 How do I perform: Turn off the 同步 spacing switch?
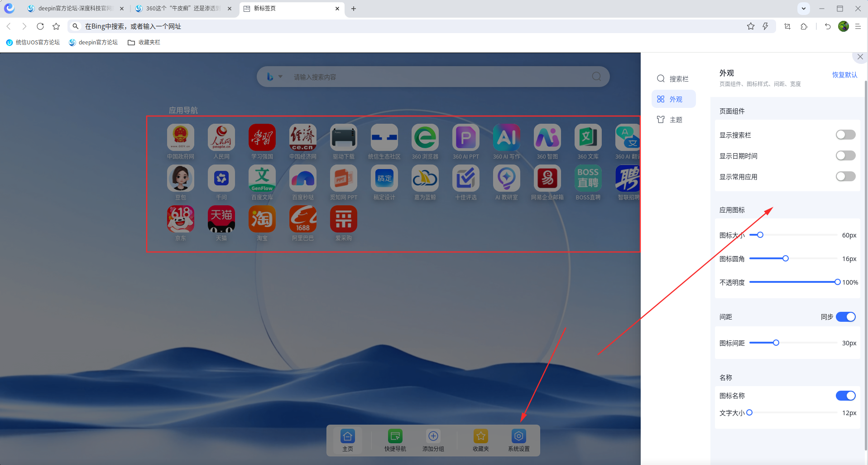coord(845,317)
